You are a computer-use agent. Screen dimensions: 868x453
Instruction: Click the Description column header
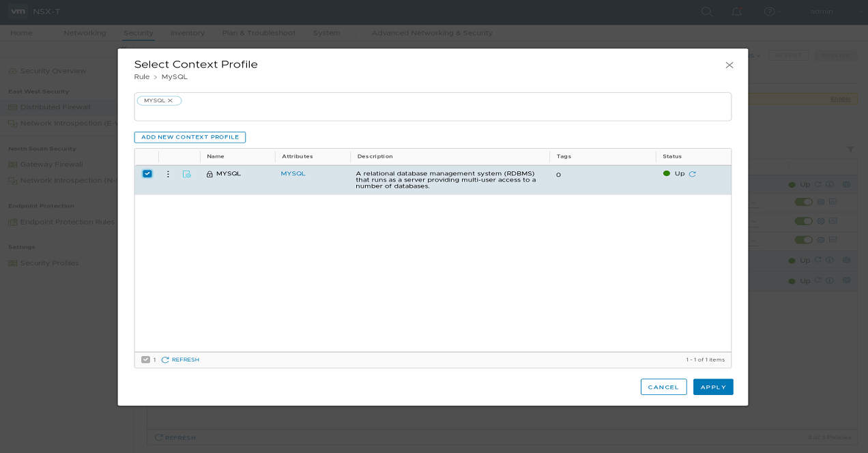point(375,156)
